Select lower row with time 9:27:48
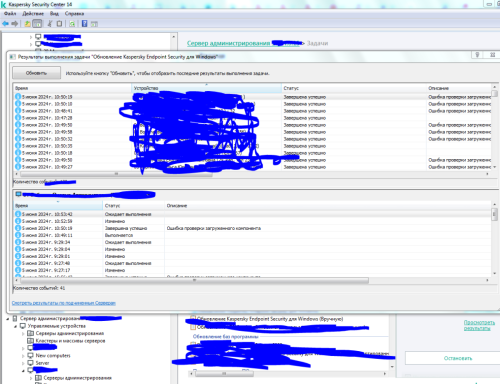The image size is (500, 384). (252, 263)
